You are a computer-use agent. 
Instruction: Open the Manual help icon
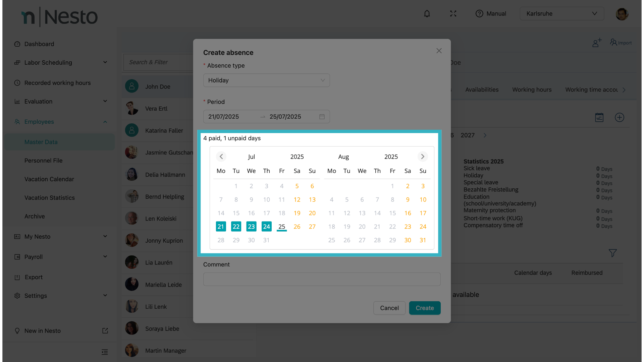point(479,14)
